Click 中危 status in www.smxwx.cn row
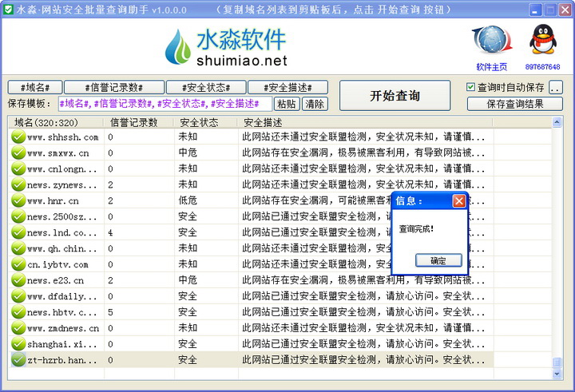The height and width of the screenshot is (392, 575). (188, 152)
